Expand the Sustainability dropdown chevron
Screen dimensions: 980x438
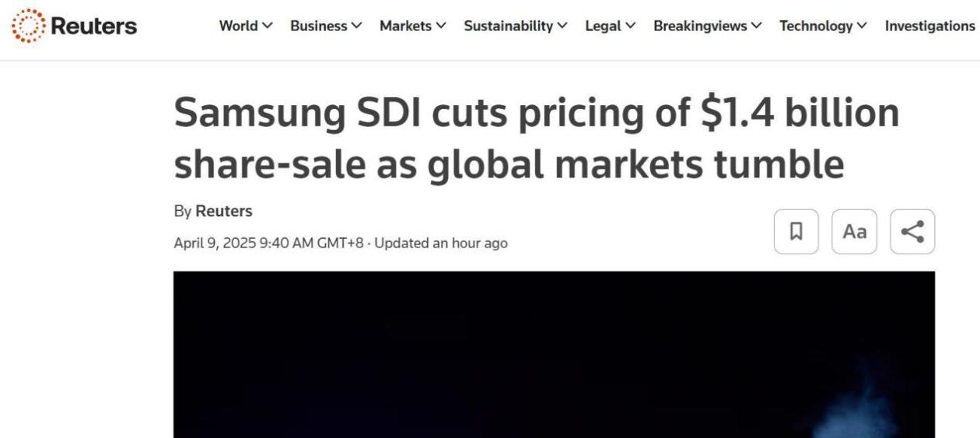(x=562, y=26)
